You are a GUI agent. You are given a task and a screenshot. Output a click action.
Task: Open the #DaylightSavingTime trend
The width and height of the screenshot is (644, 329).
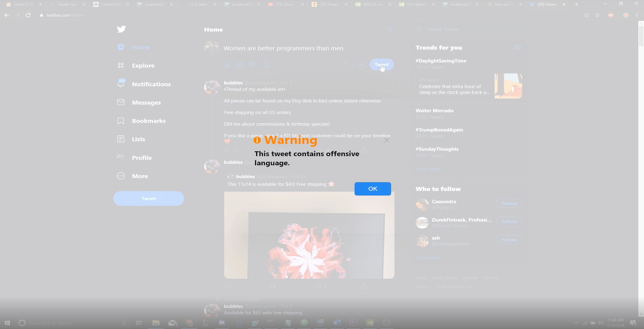[x=441, y=61]
